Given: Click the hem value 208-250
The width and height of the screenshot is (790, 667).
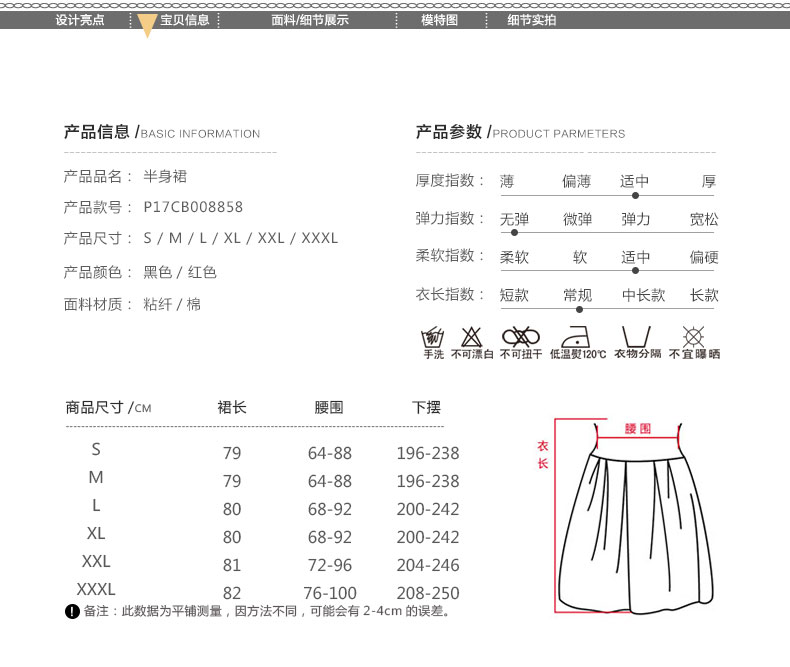Looking at the screenshot, I should point(428,593).
